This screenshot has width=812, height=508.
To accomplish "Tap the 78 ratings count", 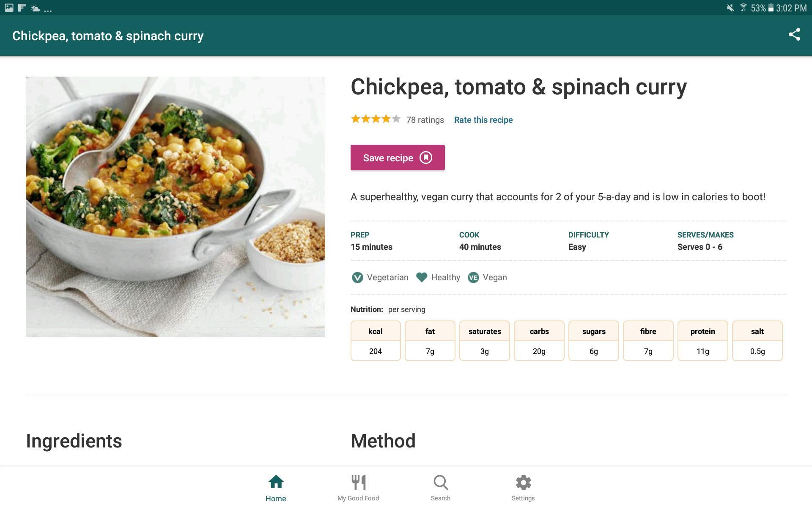I will 425,120.
